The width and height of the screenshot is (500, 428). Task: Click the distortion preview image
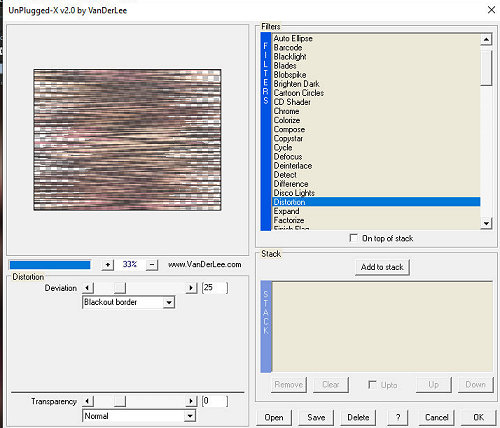127,140
